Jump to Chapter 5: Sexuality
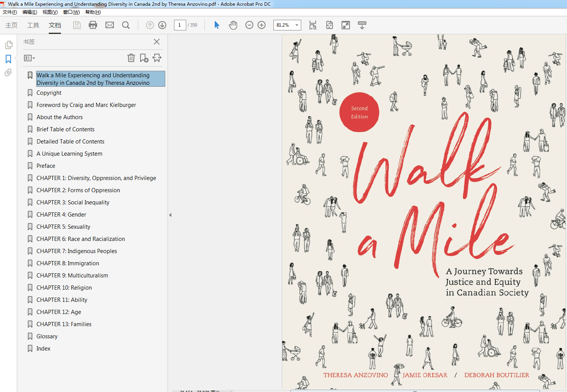 (63, 227)
